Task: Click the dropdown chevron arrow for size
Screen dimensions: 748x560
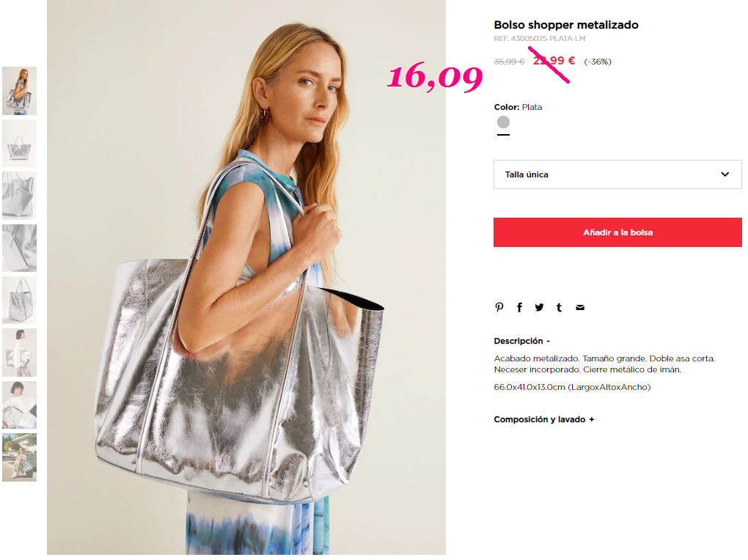Action: click(x=725, y=174)
